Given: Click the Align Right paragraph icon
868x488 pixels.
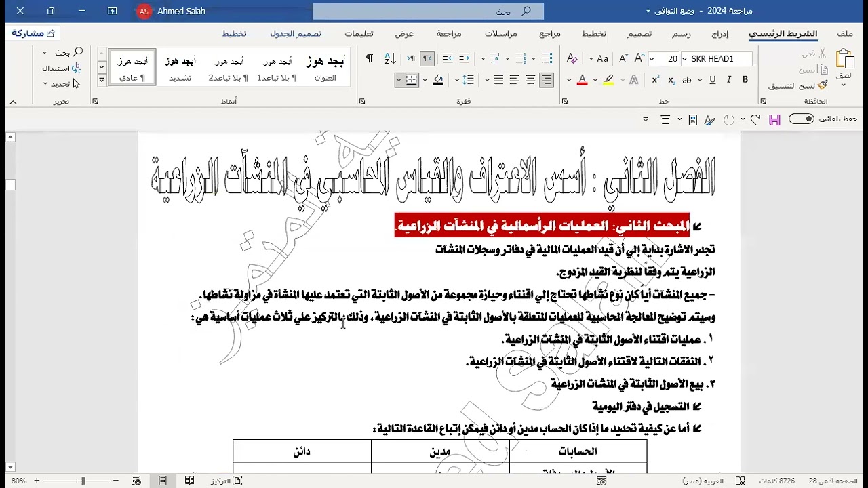Looking at the screenshot, I should click(x=547, y=80).
